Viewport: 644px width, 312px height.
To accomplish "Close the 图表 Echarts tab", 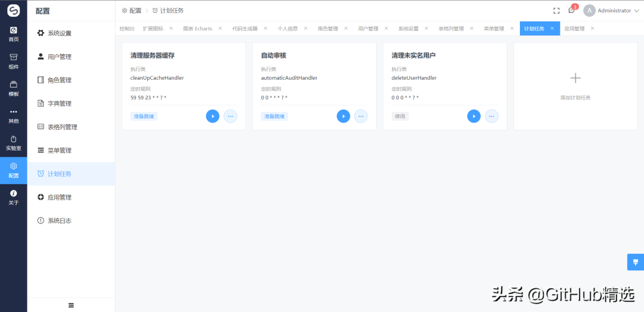I will click(x=220, y=29).
